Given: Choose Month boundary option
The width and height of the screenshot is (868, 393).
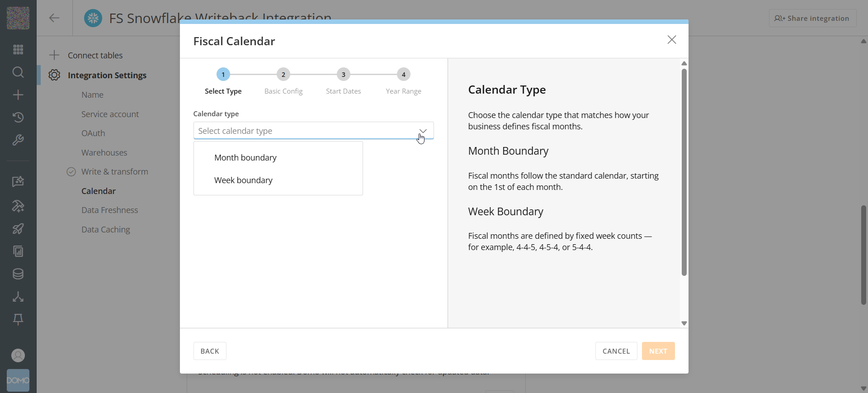Looking at the screenshot, I should (278, 157).
